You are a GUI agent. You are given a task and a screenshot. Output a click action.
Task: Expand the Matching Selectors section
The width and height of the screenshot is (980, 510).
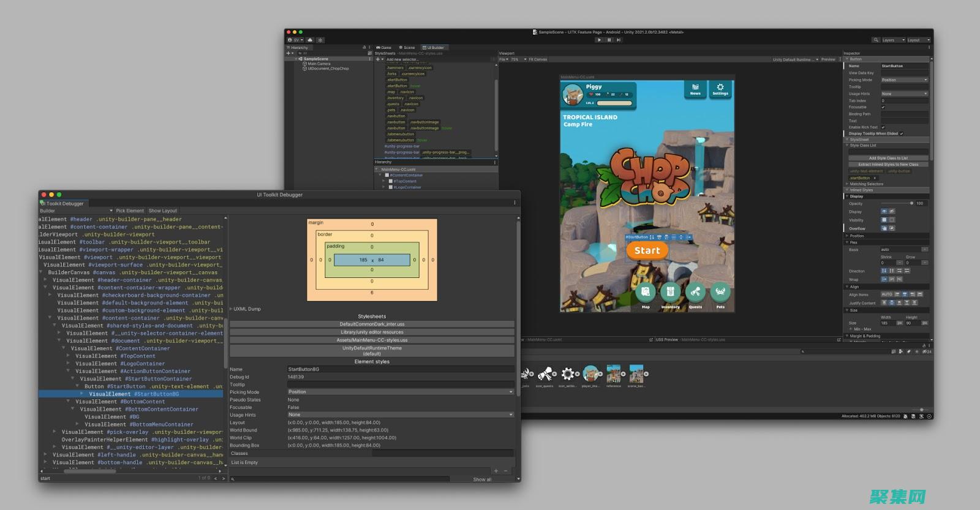coord(866,184)
